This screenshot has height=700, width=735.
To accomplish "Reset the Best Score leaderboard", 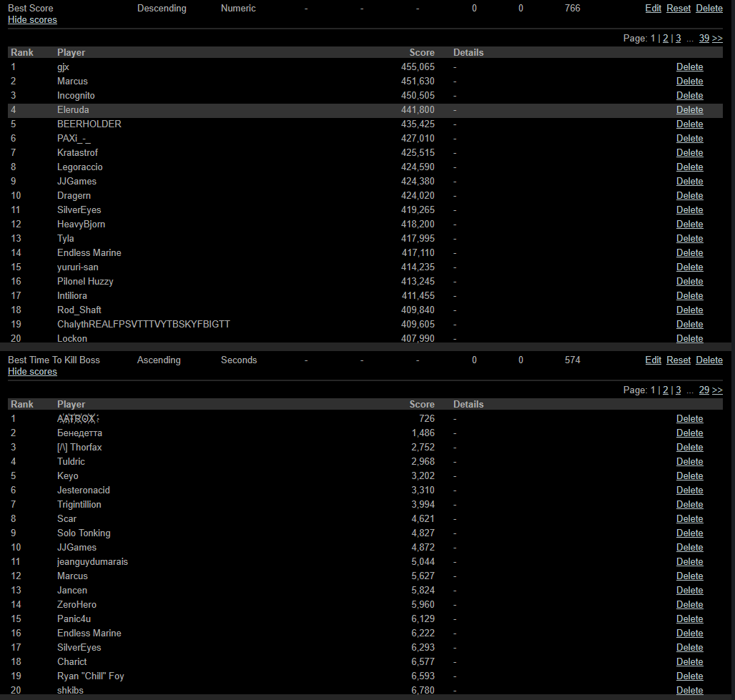I will tap(679, 9).
